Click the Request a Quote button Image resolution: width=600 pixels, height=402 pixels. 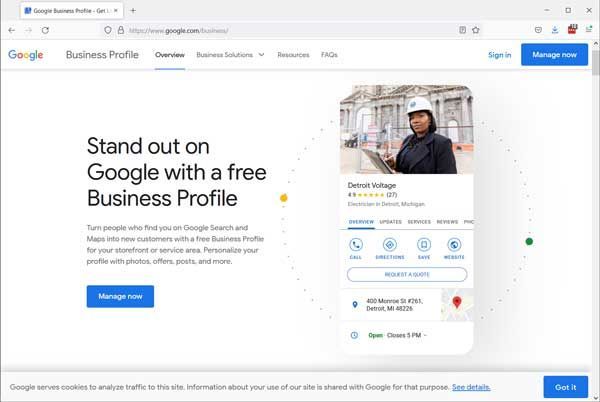coord(407,275)
